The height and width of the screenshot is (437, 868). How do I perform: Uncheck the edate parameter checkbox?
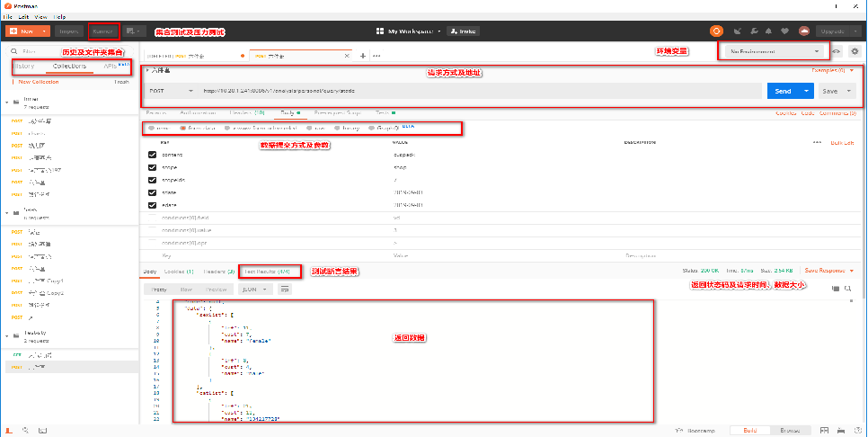[152, 205]
